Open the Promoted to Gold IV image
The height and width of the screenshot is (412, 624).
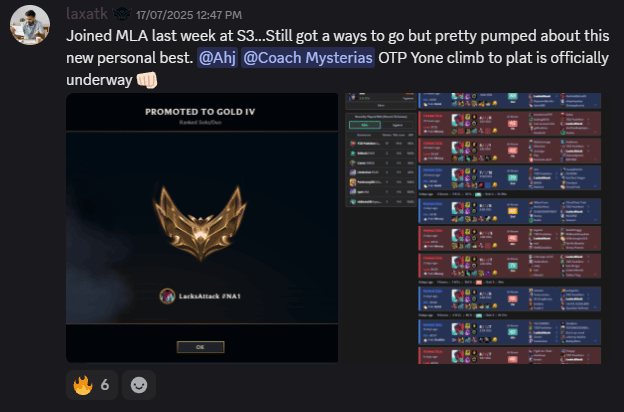pyautogui.click(x=202, y=228)
